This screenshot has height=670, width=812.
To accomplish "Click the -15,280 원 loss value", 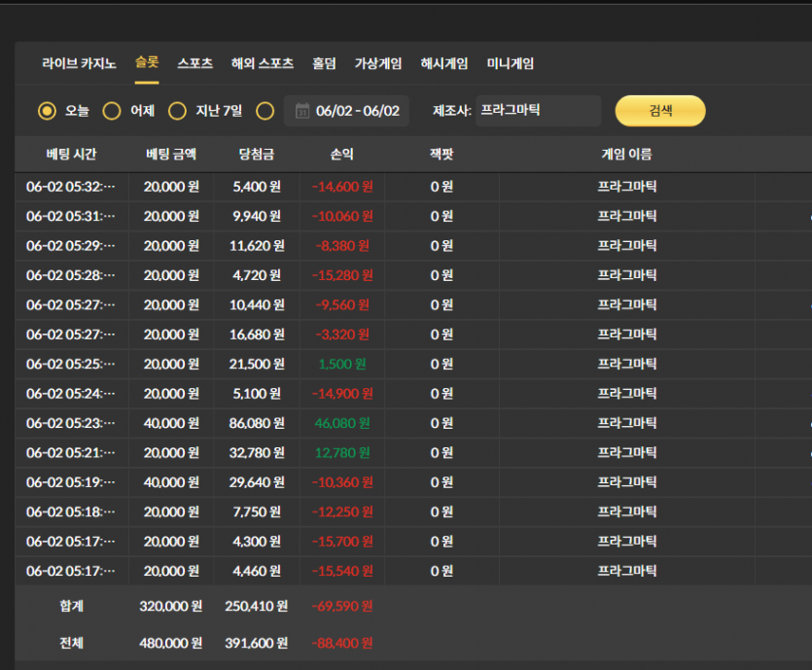I will pos(342,275).
